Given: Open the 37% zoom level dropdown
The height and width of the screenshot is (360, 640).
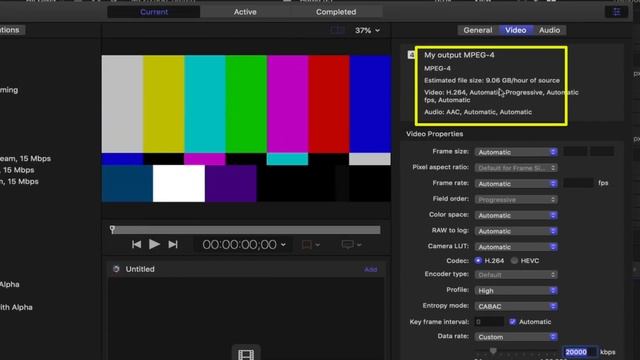Looking at the screenshot, I should 367,30.
